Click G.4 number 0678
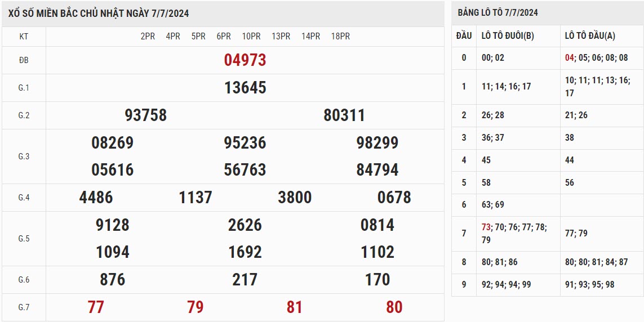 394,198
